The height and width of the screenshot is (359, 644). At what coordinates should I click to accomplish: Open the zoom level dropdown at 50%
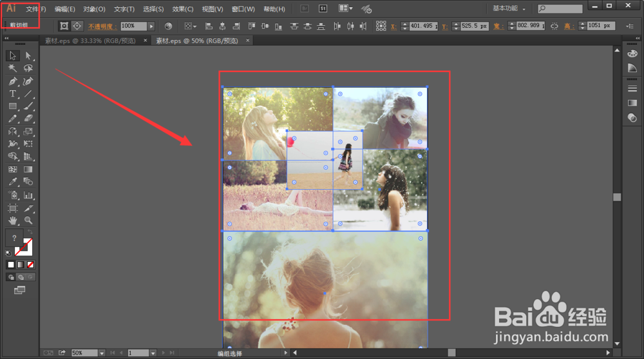pyautogui.click(x=102, y=353)
